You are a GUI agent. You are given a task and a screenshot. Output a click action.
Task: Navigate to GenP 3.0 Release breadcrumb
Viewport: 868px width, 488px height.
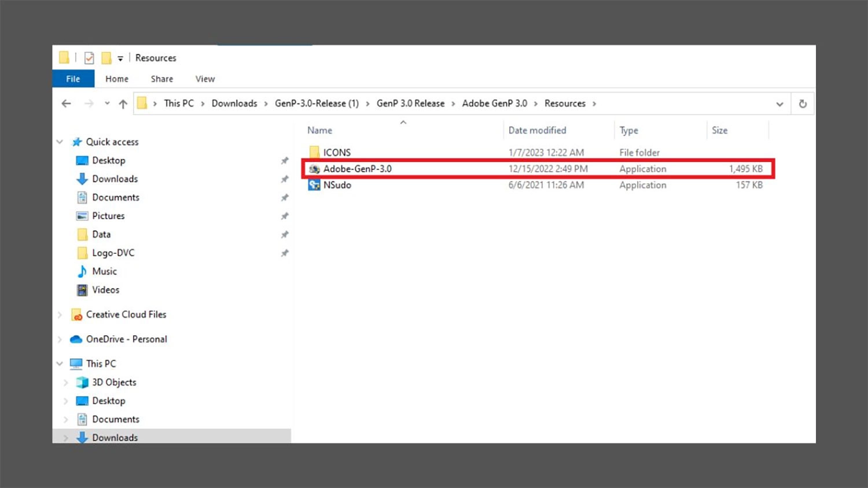pos(411,103)
